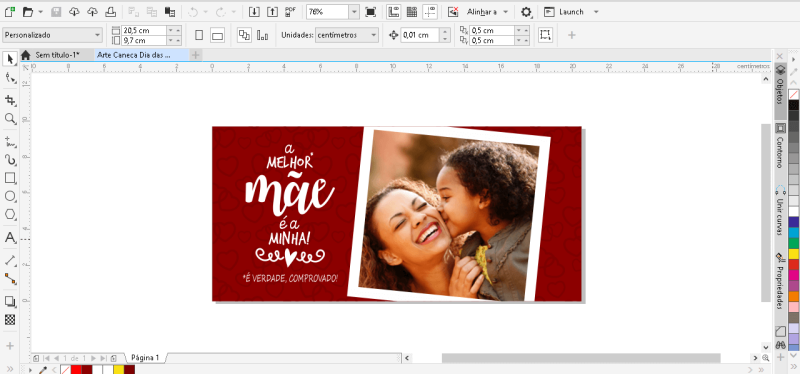This screenshot has height=374, width=800.
Task: Open the zoom level dropdown
Action: point(354,11)
